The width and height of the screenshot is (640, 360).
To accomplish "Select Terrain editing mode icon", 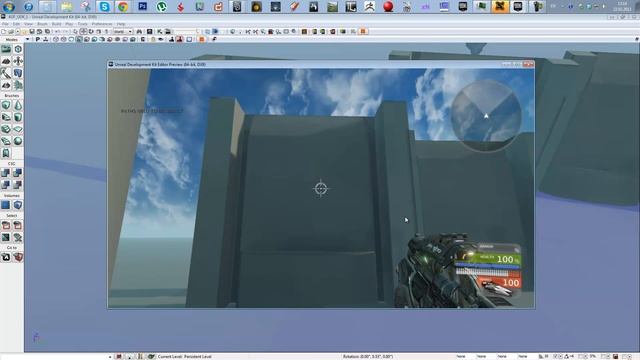I will 6,61.
